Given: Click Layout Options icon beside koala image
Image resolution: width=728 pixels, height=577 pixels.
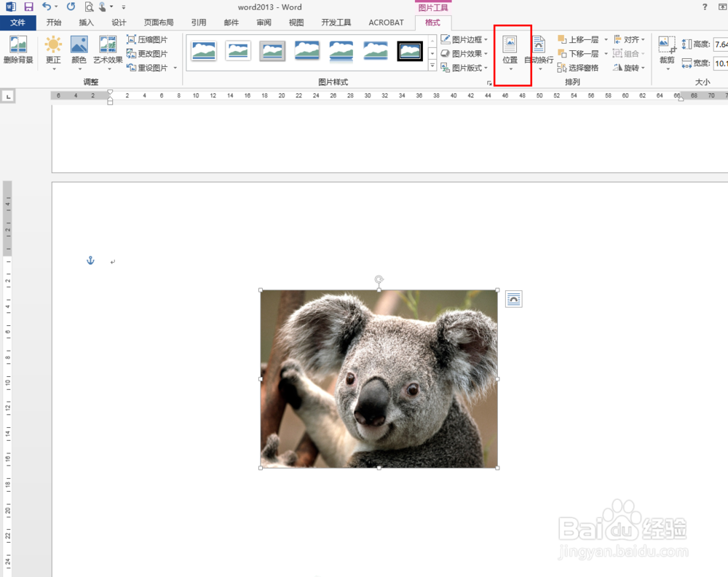Looking at the screenshot, I should click(x=513, y=299).
